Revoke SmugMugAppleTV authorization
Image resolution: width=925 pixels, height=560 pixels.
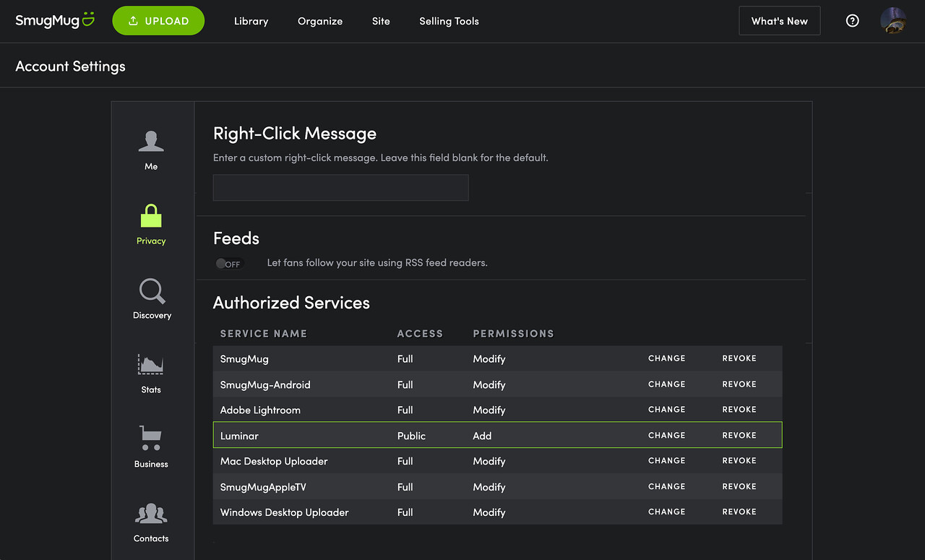[739, 487]
